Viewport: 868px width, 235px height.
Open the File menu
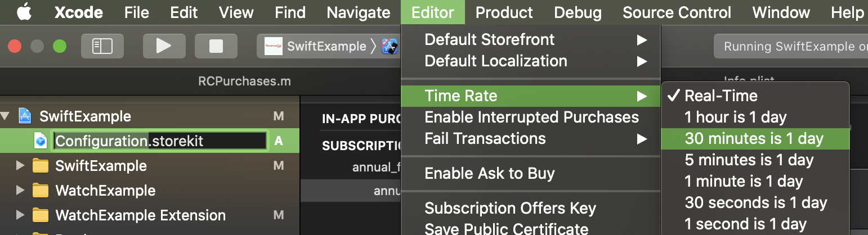136,12
